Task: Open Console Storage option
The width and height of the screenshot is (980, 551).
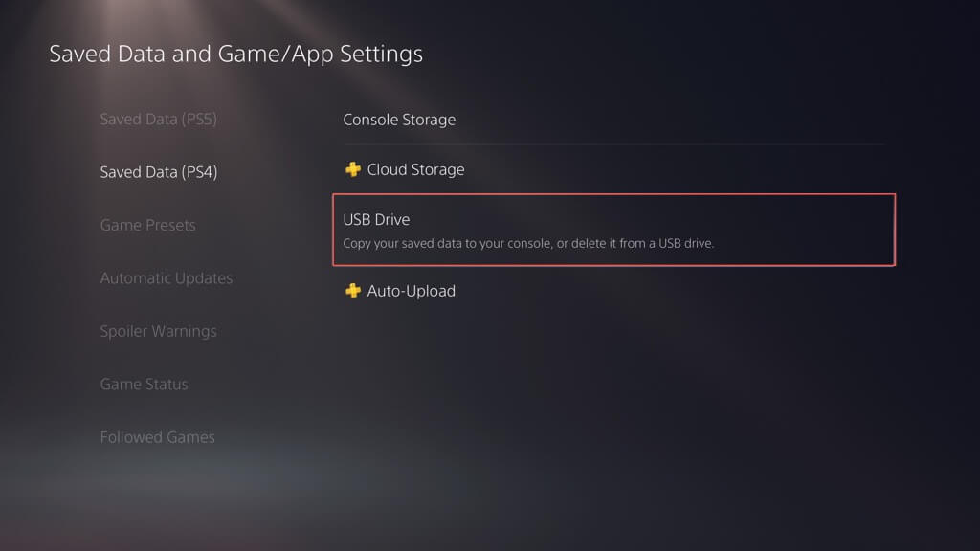Action: [x=399, y=120]
